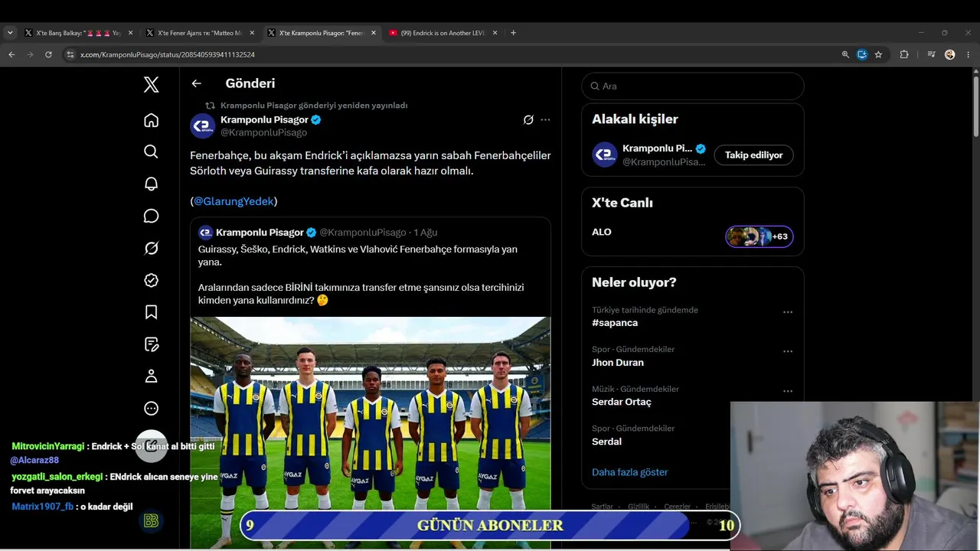Open the Chrome profile avatar
The height and width of the screenshot is (551, 980).
[950, 54]
